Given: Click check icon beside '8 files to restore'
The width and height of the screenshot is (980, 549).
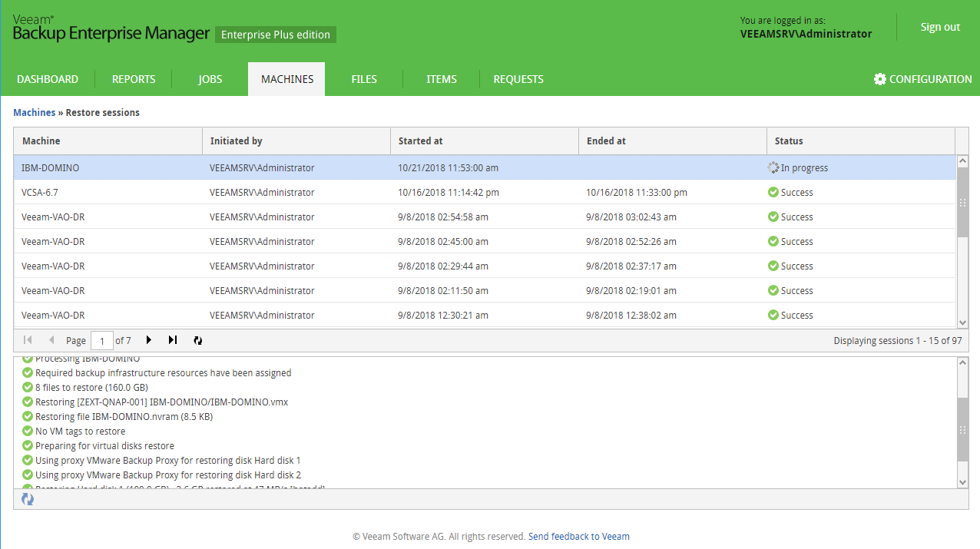Looking at the screenshot, I should pos(28,387).
